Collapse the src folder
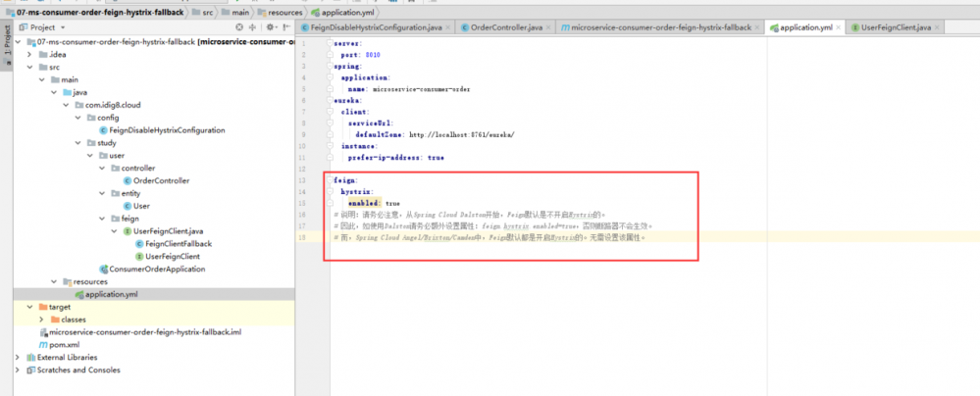 29,68
